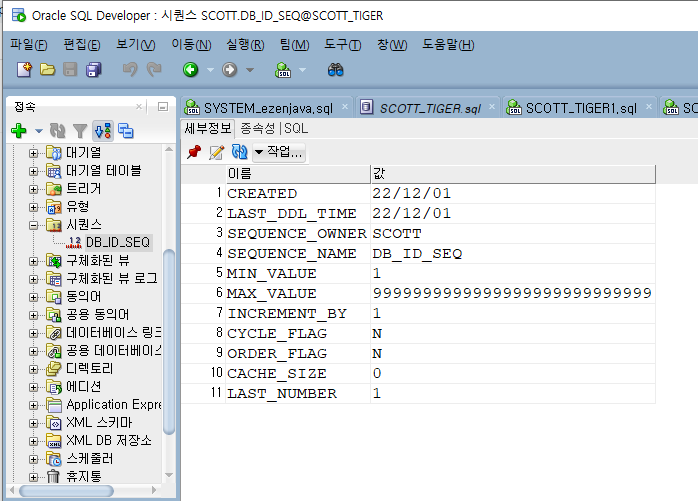
Task: Click the scroll down arrow in connections tree
Action: pyautogui.click(x=169, y=475)
